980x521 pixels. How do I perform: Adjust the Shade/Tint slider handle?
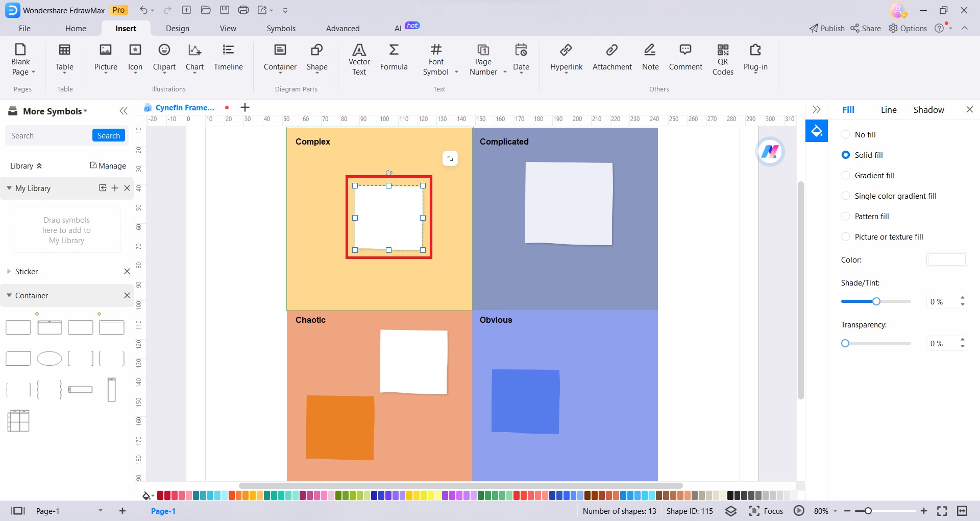point(876,301)
